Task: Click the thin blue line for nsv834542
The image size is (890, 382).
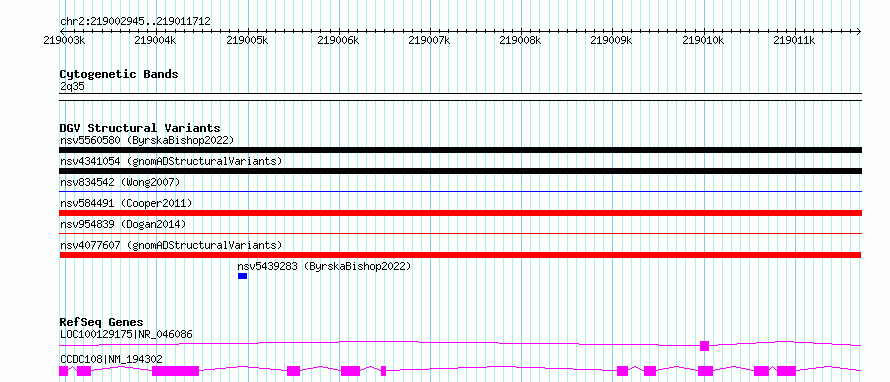Action: pyautogui.click(x=460, y=192)
